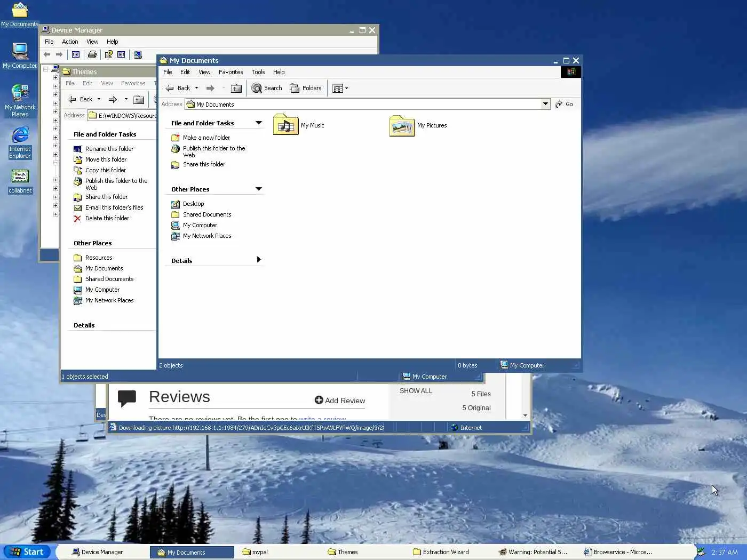The height and width of the screenshot is (560, 747).
Task: Open File menu in My Documents window
Action: 168,72
